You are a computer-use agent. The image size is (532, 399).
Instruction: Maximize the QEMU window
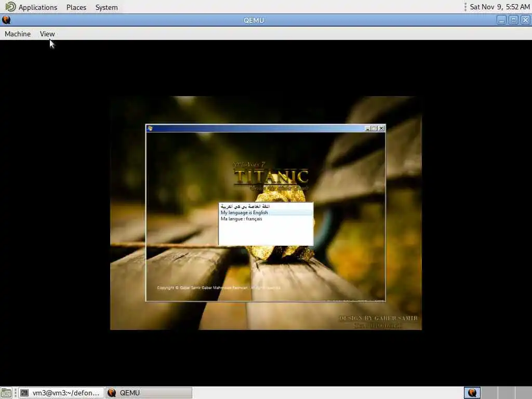pyautogui.click(x=513, y=20)
